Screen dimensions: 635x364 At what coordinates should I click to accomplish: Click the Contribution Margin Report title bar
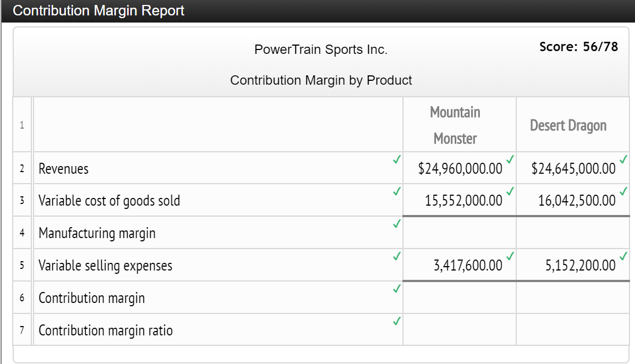pos(98,10)
